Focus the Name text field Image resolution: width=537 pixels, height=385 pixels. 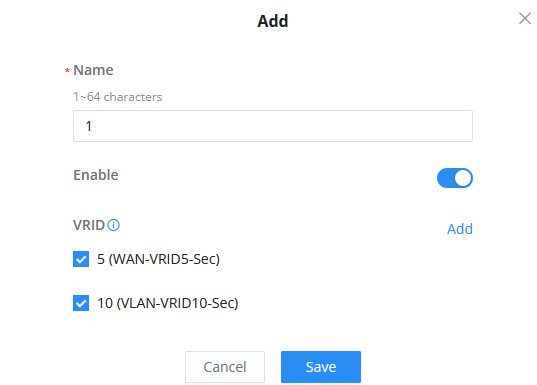[273, 126]
